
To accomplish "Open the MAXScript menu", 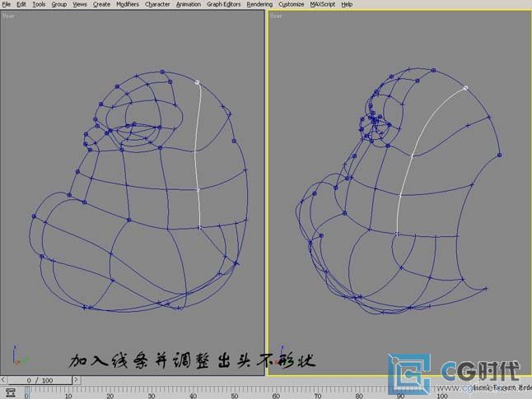I will point(322,4).
